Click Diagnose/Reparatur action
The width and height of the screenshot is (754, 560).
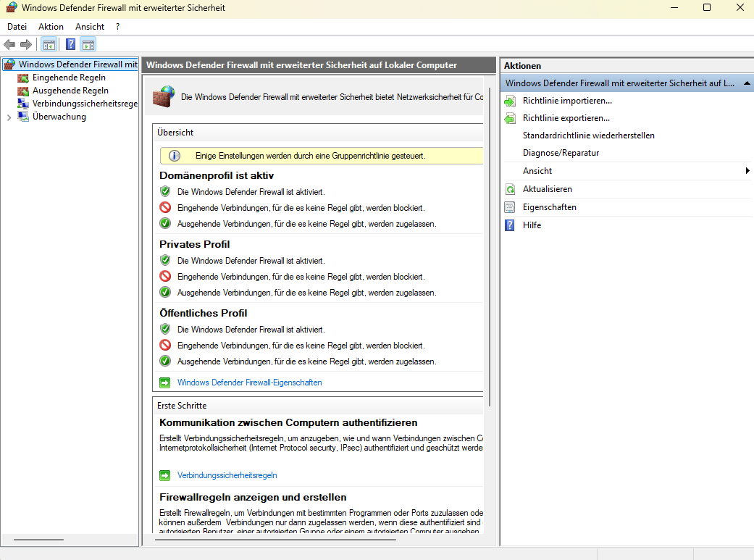click(x=561, y=153)
